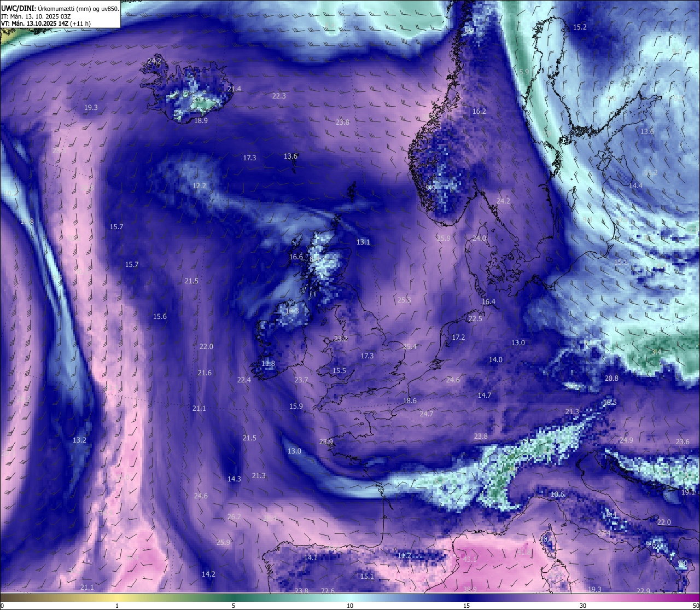Click the 16.4 value south of Denmark
700x610 pixels.
coord(488,301)
